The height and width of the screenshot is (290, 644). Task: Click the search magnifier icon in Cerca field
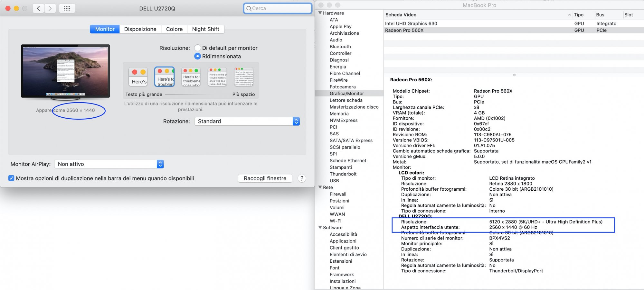[x=249, y=8]
